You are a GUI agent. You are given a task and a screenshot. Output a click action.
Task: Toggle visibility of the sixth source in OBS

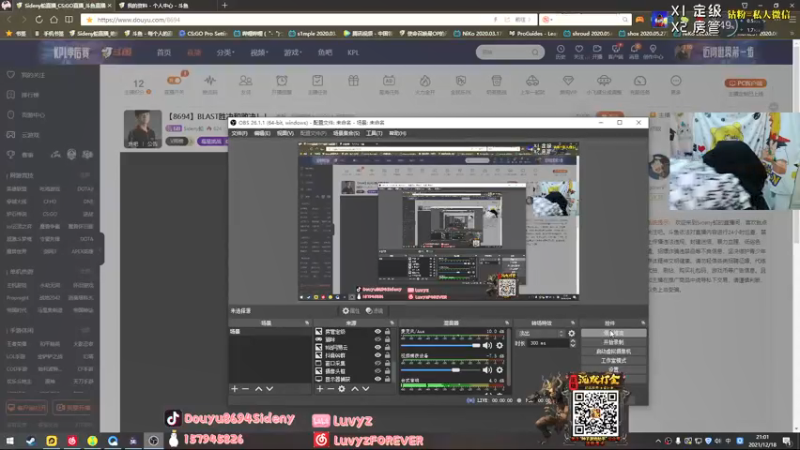[x=378, y=371]
